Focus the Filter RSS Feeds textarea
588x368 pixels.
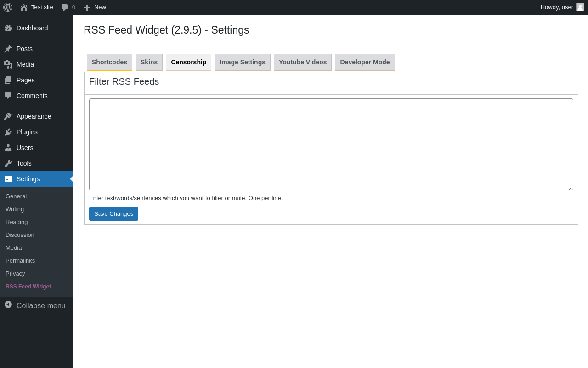coord(331,144)
